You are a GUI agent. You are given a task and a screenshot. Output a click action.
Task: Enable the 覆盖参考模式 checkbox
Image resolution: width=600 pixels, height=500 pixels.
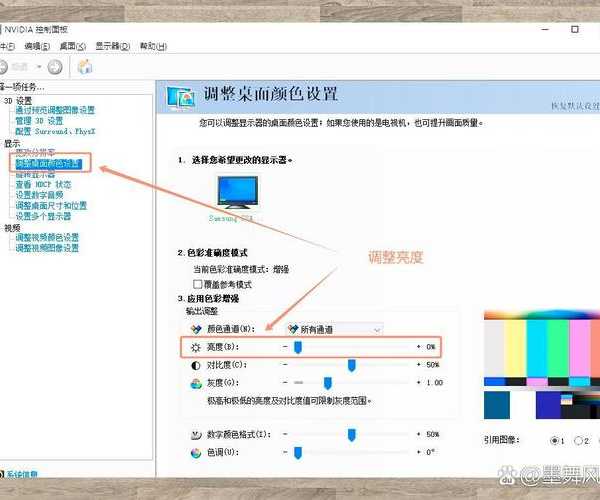click(x=197, y=284)
